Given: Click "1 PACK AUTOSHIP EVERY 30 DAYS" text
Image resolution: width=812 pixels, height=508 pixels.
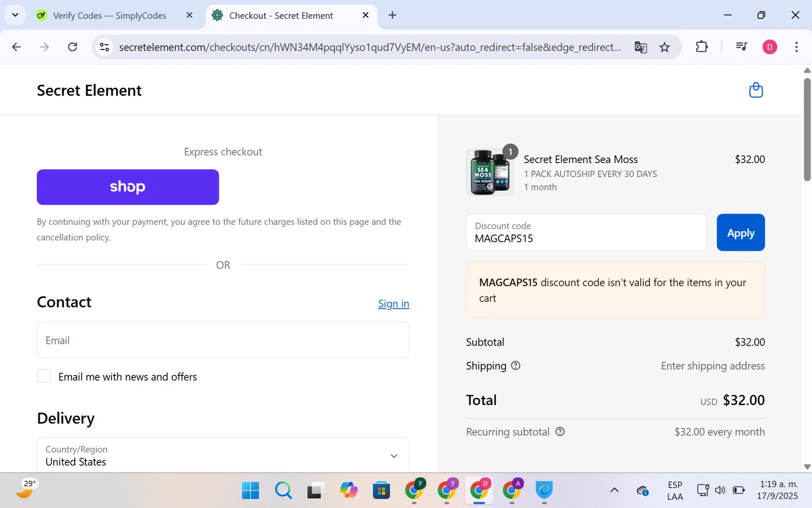Looking at the screenshot, I should pos(591,174).
